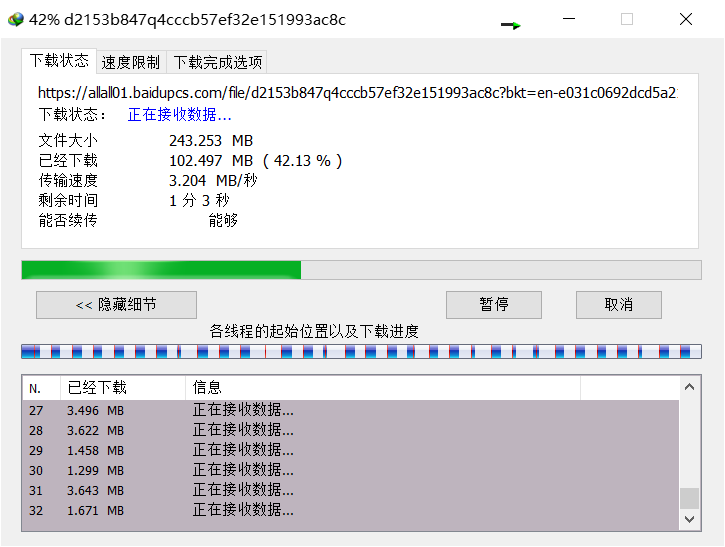Click the blue 正在接收数据... status text
The height and width of the screenshot is (547, 725).
(x=179, y=114)
